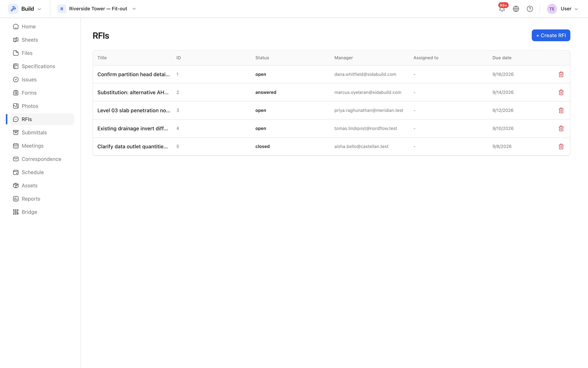
Task: Delete the Confirm partition head detail RFI
Action: [561, 75]
